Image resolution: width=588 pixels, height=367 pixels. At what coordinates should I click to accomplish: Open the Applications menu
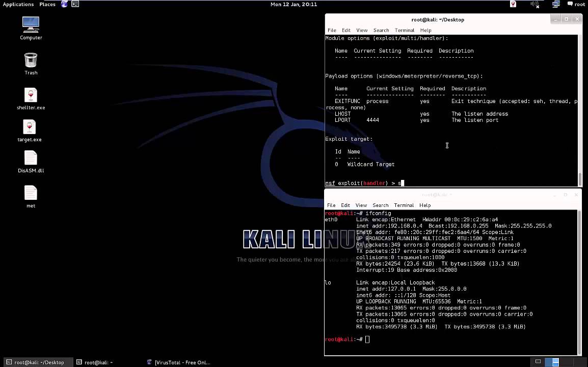pyautogui.click(x=18, y=4)
